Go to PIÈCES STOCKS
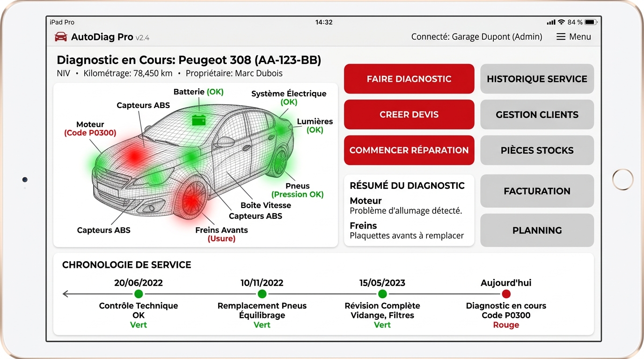Screen dimensions: 644x359 (537, 150)
